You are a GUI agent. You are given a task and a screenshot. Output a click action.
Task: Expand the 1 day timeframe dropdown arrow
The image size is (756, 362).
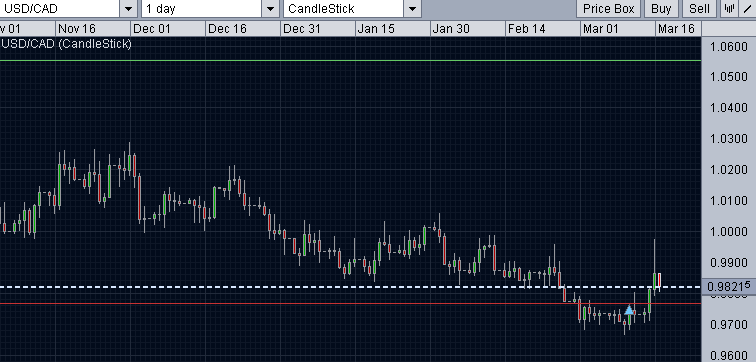[x=270, y=9]
